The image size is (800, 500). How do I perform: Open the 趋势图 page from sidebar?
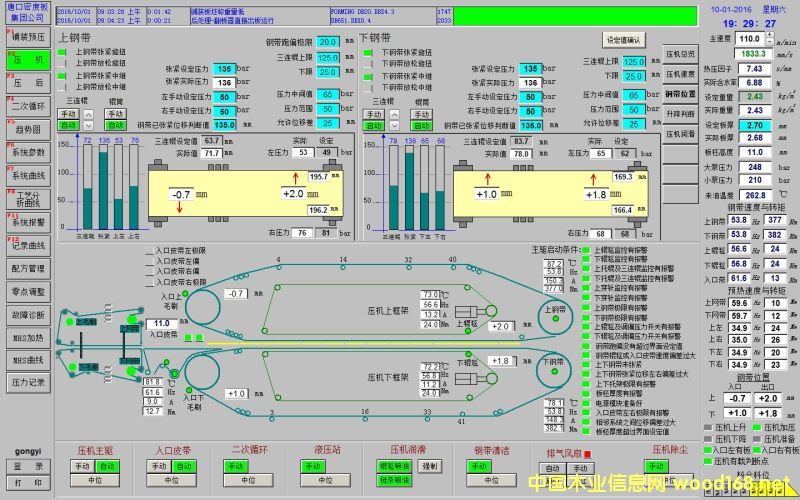click(x=27, y=129)
